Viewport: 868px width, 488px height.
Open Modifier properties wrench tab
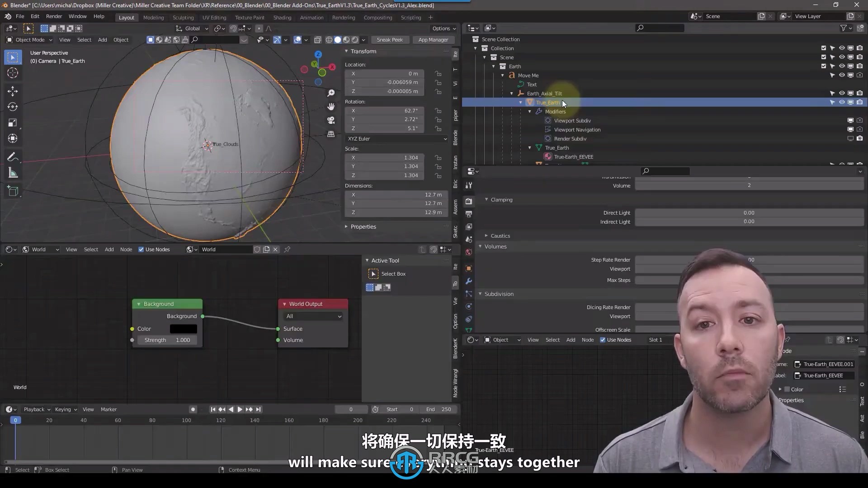(469, 281)
